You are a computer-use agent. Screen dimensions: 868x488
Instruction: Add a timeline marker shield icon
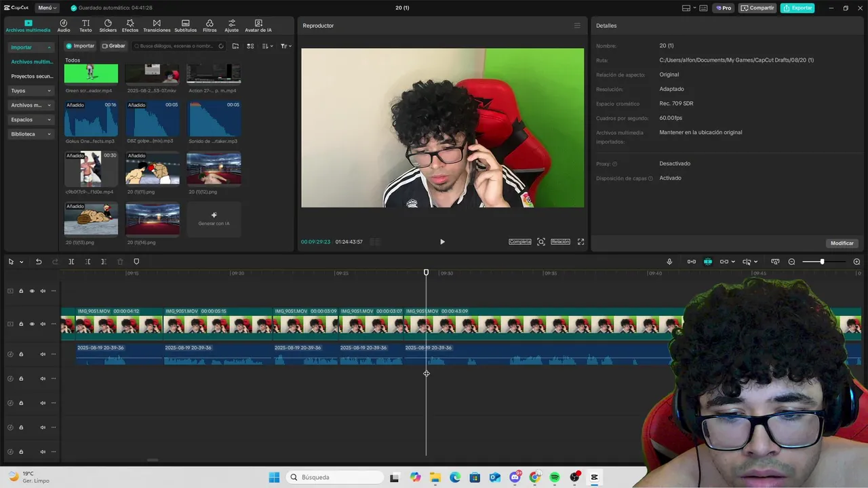(x=136, y=262)
